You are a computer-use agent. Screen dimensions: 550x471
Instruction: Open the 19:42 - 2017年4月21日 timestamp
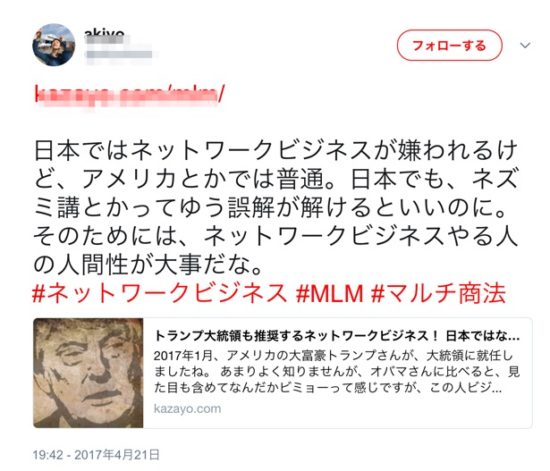[x=96, y=455]
